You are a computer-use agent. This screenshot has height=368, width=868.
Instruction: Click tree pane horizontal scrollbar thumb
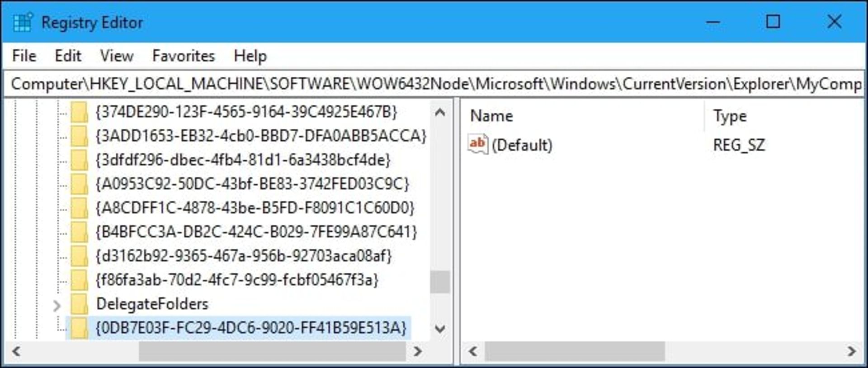(272, 351)
